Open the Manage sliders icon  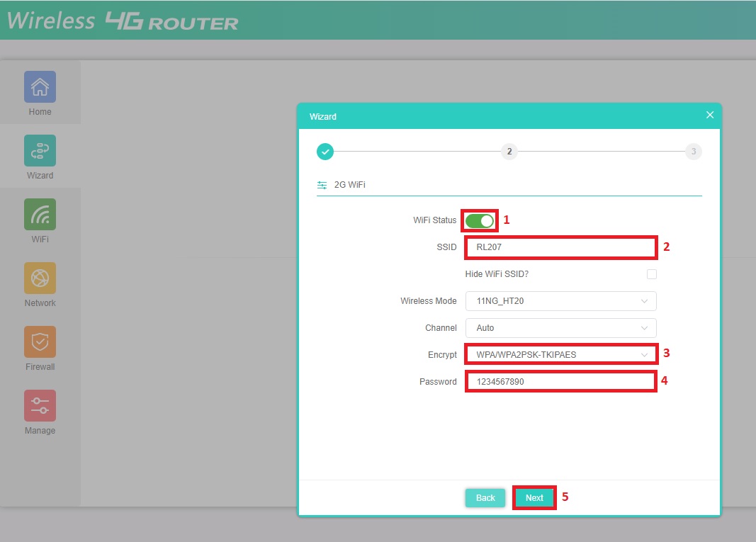[40, 406]
